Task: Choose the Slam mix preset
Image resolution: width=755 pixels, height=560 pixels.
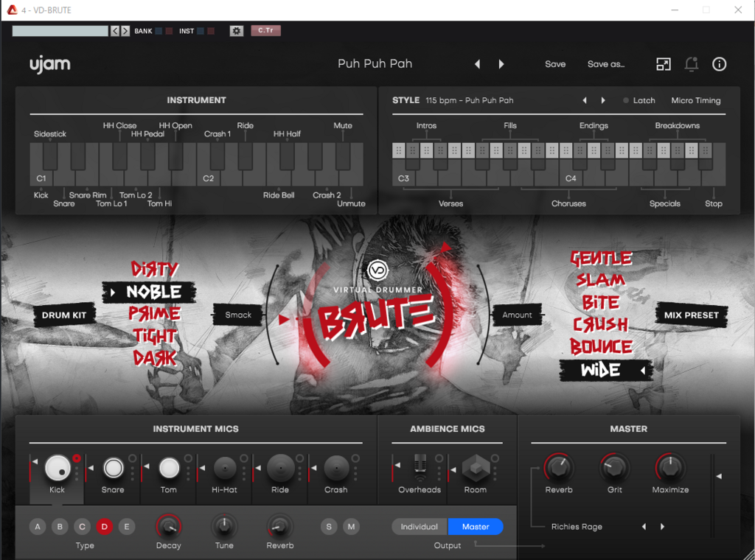Action: pos(601,281)
